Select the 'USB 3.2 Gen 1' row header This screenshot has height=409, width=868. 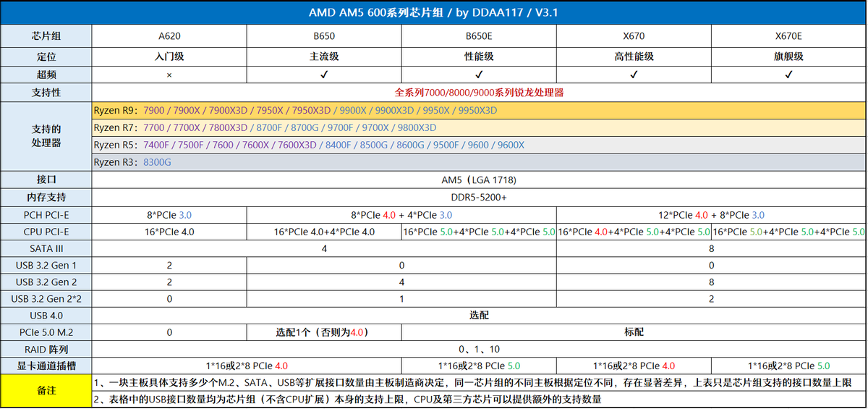46,265
